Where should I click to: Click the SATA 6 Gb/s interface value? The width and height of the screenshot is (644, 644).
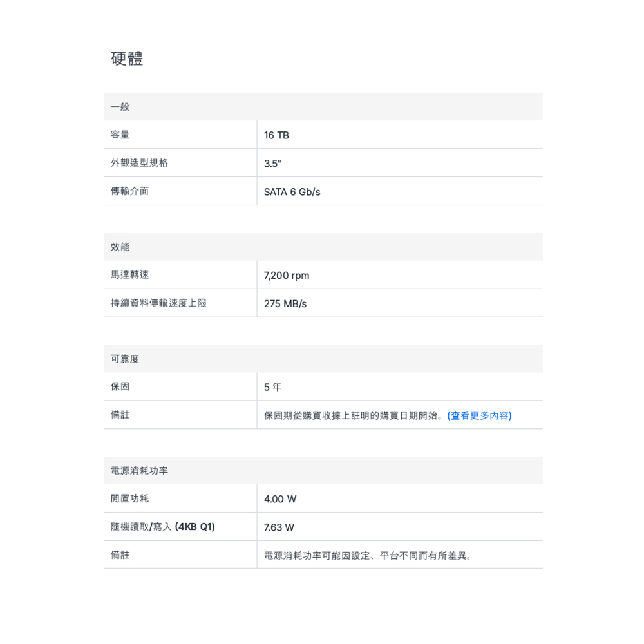point(292,192)
